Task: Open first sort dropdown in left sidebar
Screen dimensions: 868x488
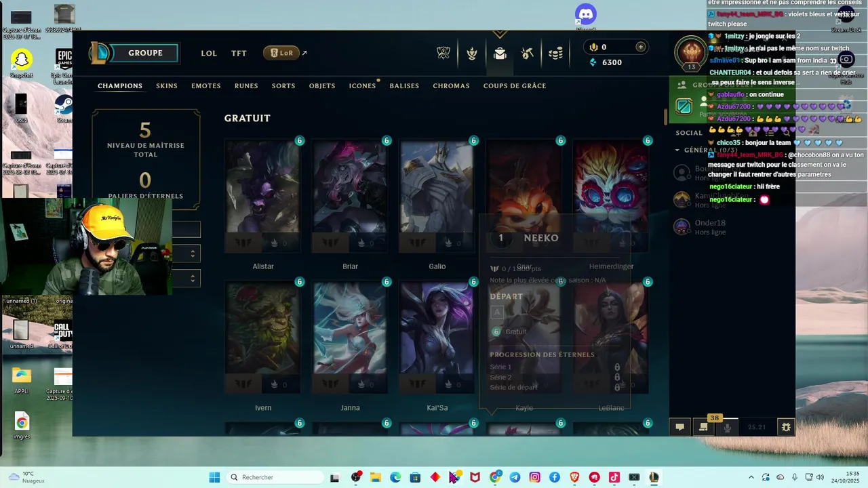Action: tap(186, 253)
